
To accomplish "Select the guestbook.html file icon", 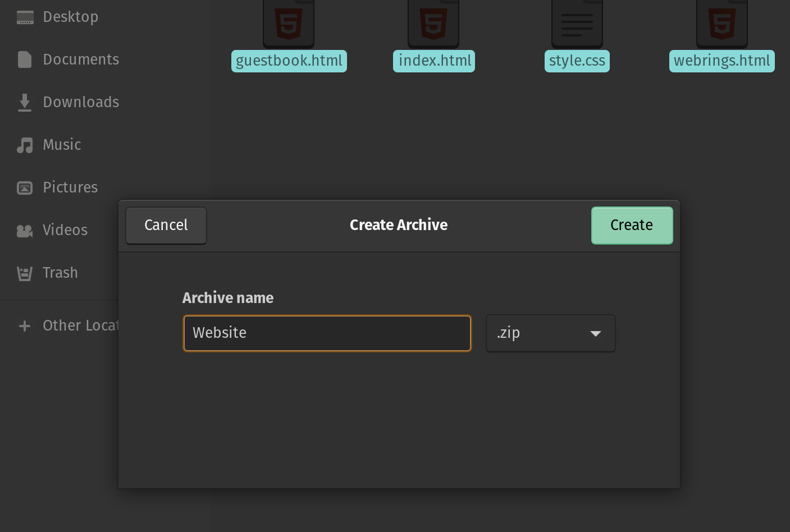I will click(289, 24).
